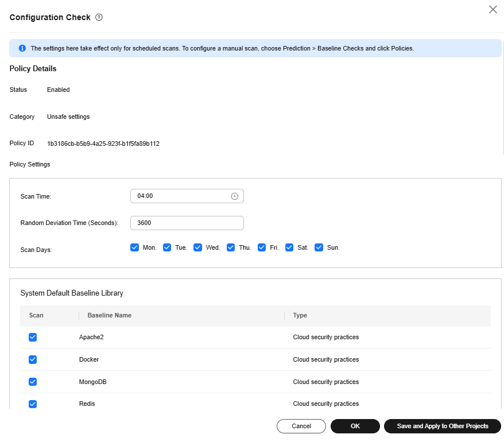Screen dimensions: 504x442
Task: Uncheck the Apache2 baseline scan
Action: 33,337
